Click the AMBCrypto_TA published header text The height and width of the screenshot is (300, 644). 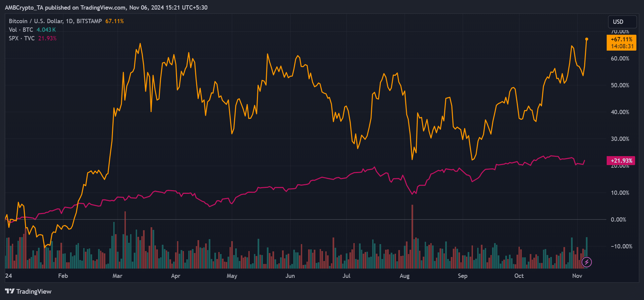tap(106, 8)
